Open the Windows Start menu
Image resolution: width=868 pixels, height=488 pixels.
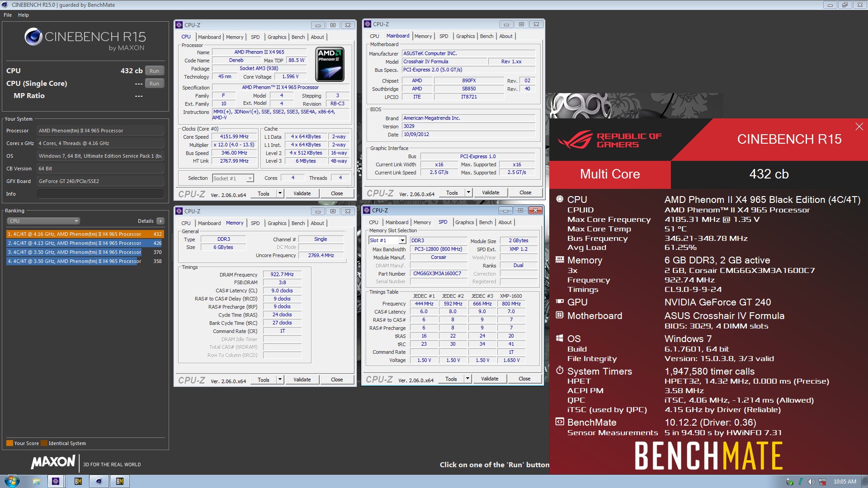11,481
